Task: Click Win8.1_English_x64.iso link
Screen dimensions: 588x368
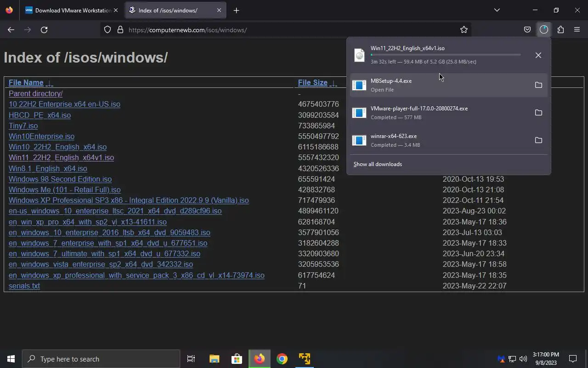Action: (x=48, y=168)
